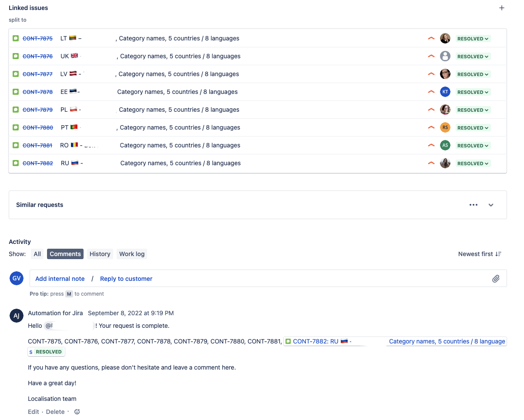Click issue type icon for CONT-7880
This screenshot has width=524, height=420.
(x=16, y=127)
